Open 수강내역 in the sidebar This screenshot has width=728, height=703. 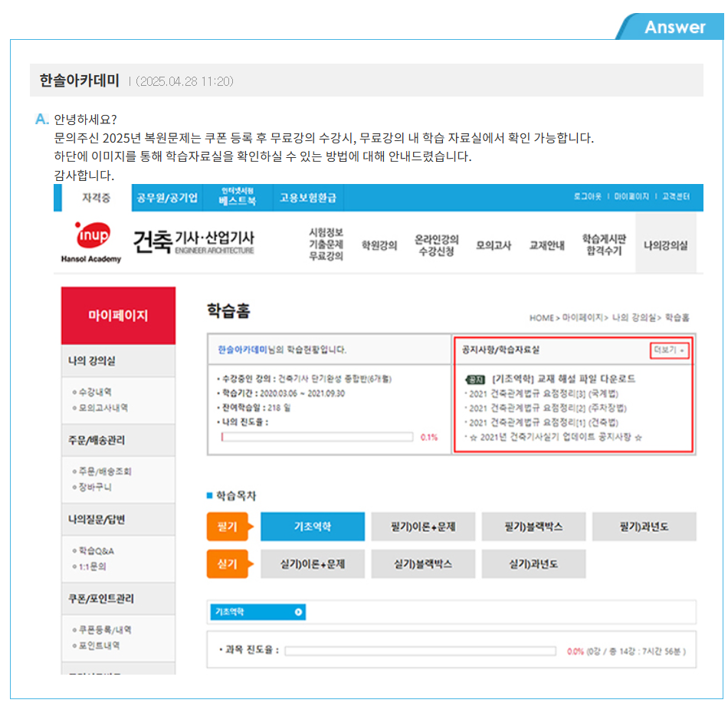[x=95, y=392]
